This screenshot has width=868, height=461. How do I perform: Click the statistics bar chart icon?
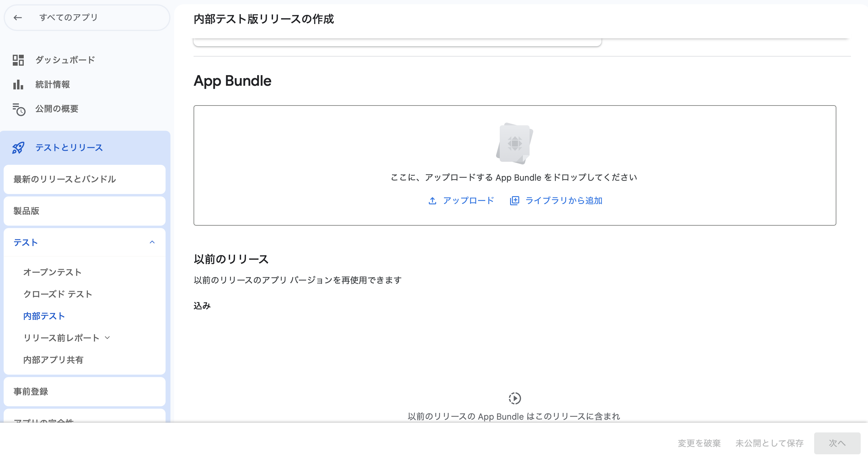click(18, 85)
